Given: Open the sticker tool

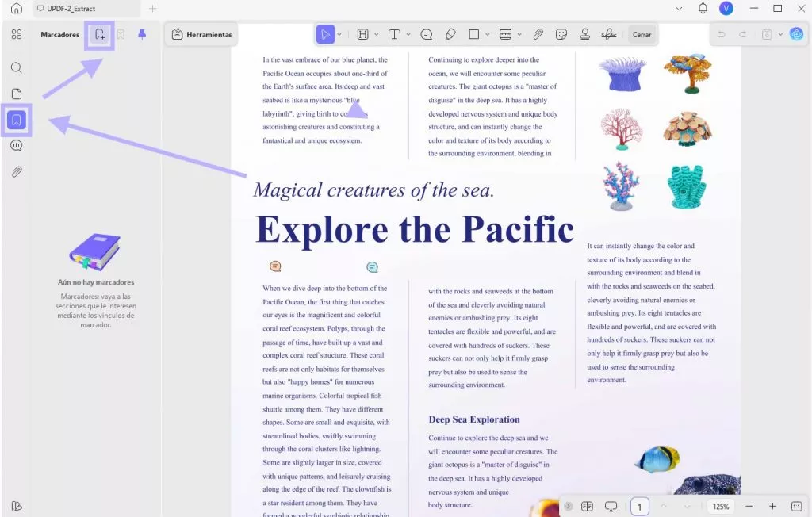Looking at the screenshot, I should pos(561,35).
